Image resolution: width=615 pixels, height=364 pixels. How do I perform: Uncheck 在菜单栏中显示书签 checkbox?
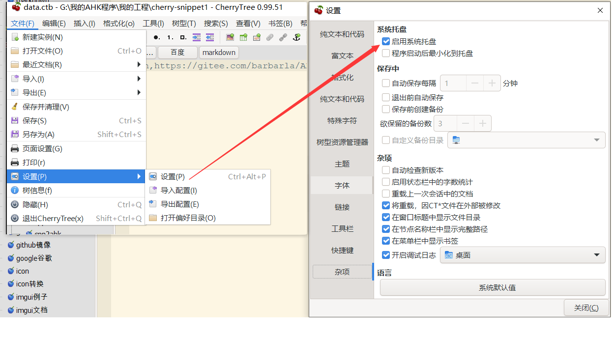386,241
